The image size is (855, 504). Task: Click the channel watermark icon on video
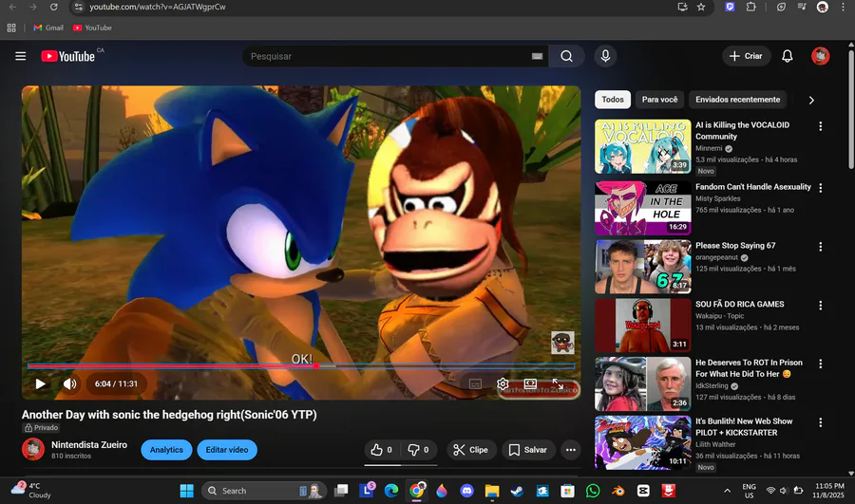coord(562,343)
